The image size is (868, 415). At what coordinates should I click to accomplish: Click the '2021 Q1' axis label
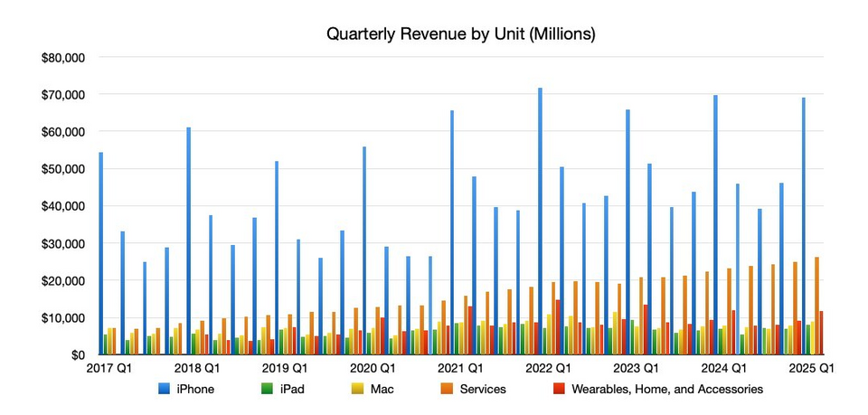pyautogui.click(x=460, y=368)
